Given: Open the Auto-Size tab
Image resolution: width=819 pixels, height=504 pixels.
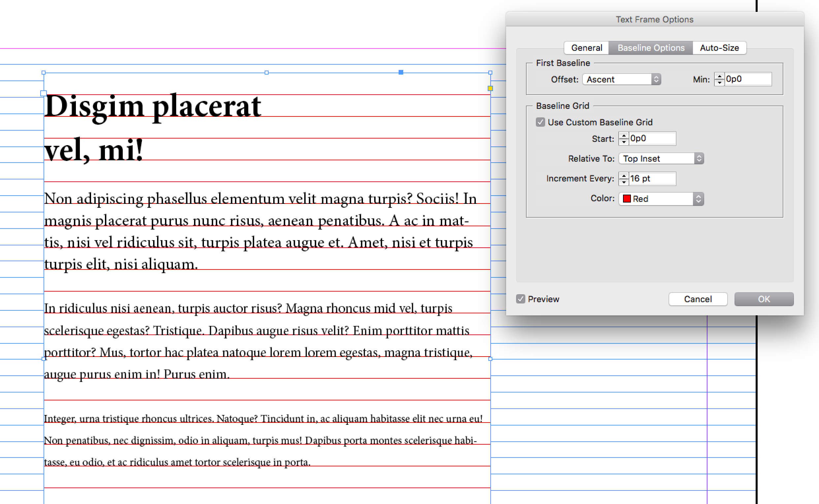Looking at the screenshot, I should (x=719, y=48).
